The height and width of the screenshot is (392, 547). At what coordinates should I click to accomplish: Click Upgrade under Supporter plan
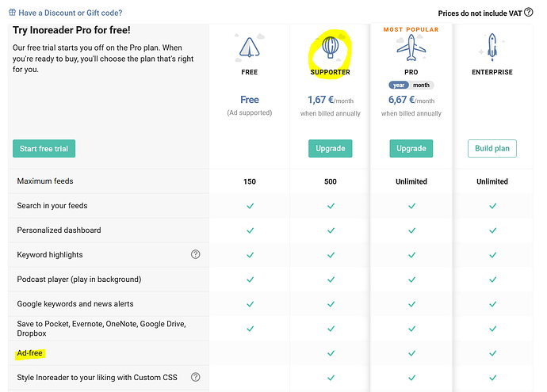pyautogui.click(x=330, y=148)
